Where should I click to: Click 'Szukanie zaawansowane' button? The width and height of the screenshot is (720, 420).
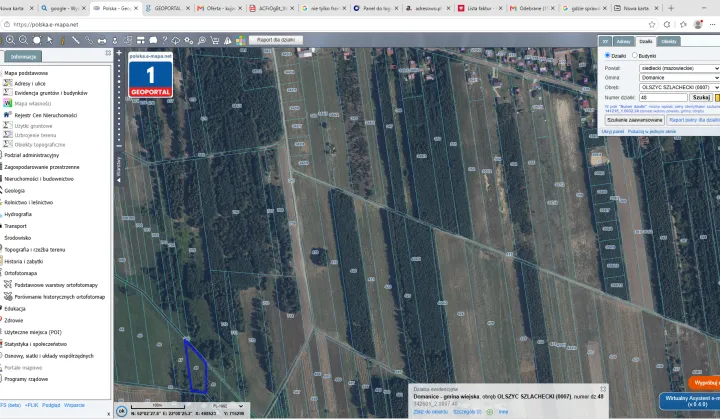(x=635, y=120)
